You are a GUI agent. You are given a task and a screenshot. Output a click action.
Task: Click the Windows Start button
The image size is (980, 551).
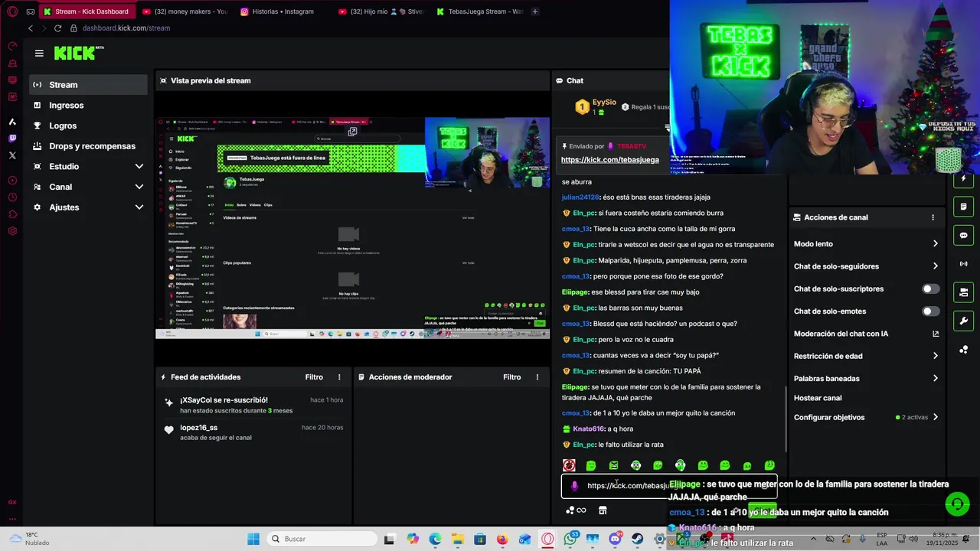[x=253, y=539]
